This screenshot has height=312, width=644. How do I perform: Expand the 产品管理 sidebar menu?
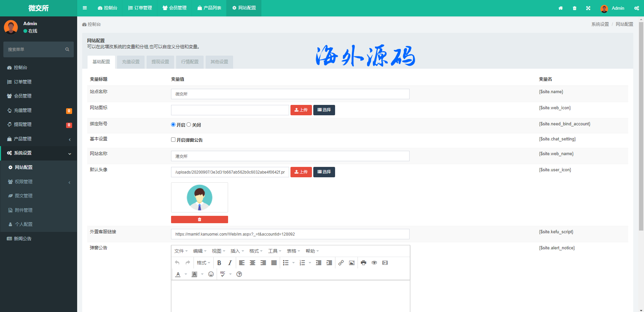(x=39, y=139)
